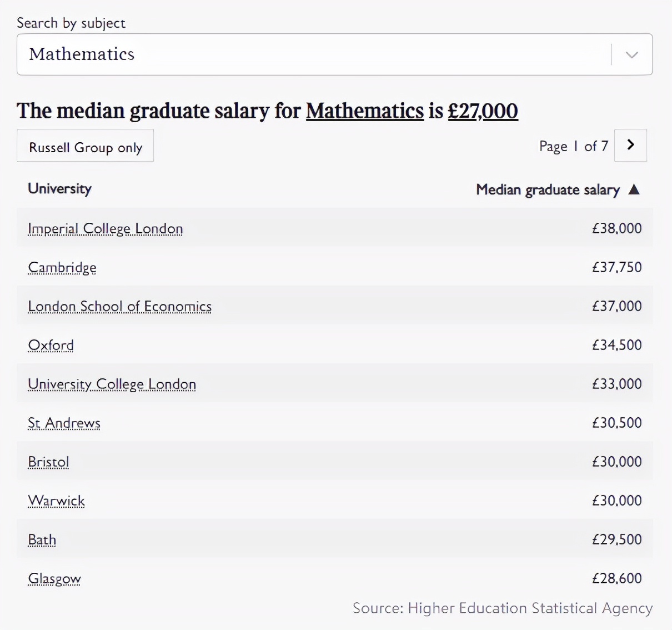Select the Bristol university link
Screen dimensions: 672x630
[x=48, y=462]
